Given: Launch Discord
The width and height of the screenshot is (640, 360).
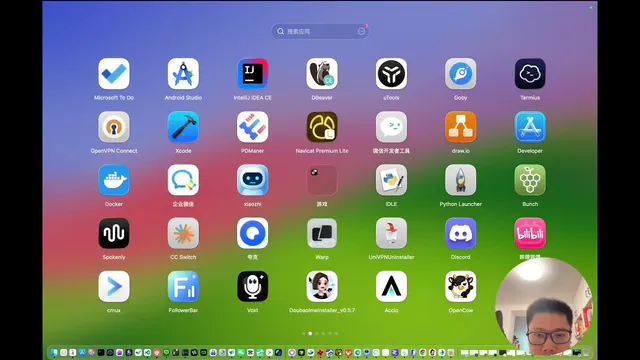Looking at the screenshot, I should (461, 233).
